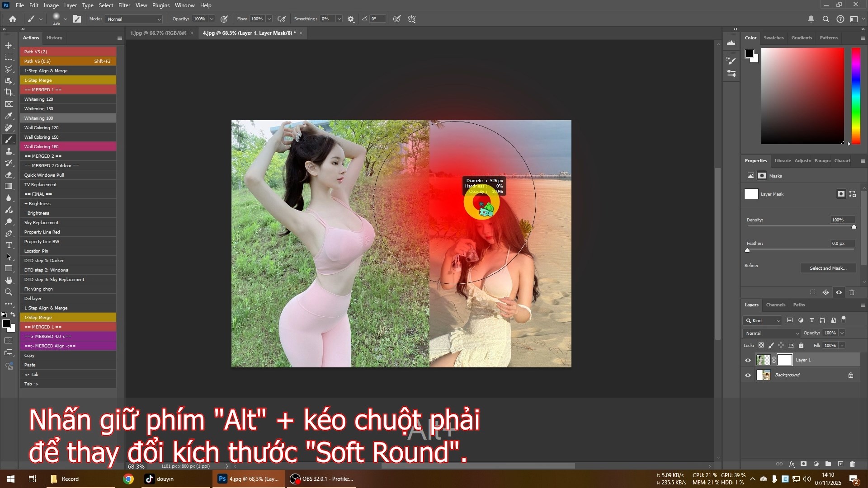Select the Type tool
This screenshot has height=488, width=868.
9,245
